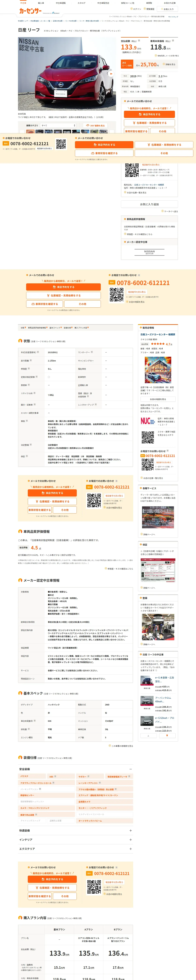Open 中古車 top navigation tab
This screenshot has width=196, height=980.
23,3
